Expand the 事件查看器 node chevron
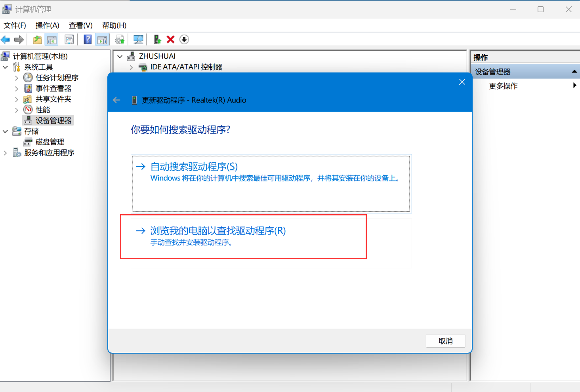This screenshot has width=580, height=392. click(16, 88)
